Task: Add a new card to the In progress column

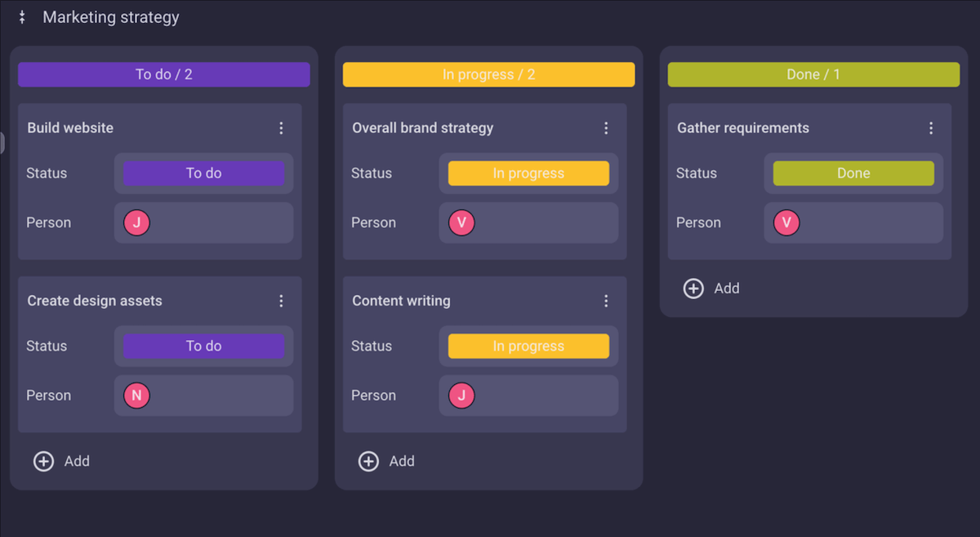Action: point(386,461)
